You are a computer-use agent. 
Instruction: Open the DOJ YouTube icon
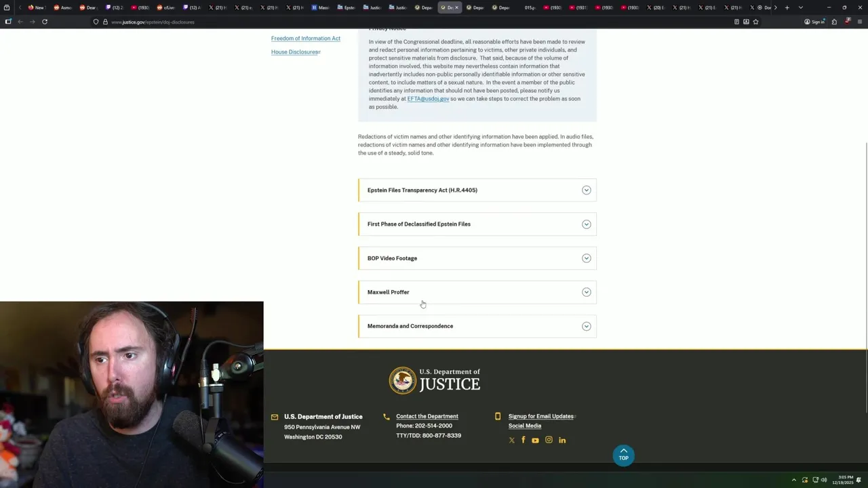click(535, 440)
